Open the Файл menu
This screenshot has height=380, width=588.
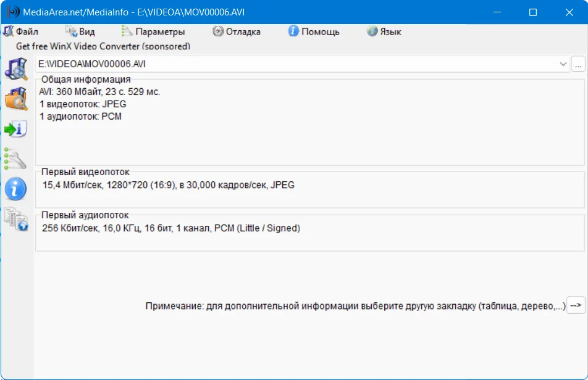[x=21, y=31]
